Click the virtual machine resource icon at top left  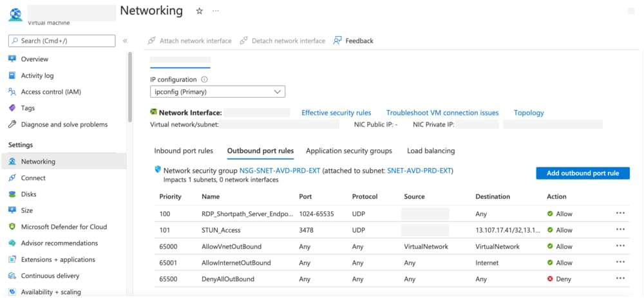pyautogui.click(x=15, y=14)
